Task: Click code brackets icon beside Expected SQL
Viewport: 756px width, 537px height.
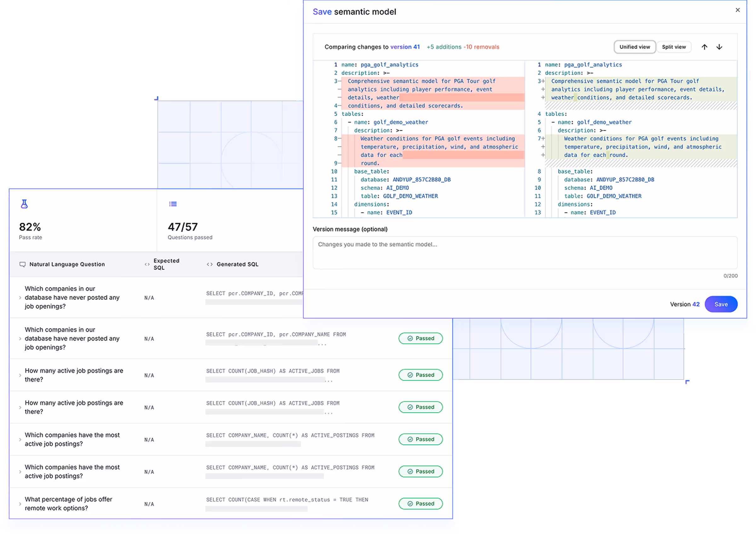Action: (x=147, y=264)
